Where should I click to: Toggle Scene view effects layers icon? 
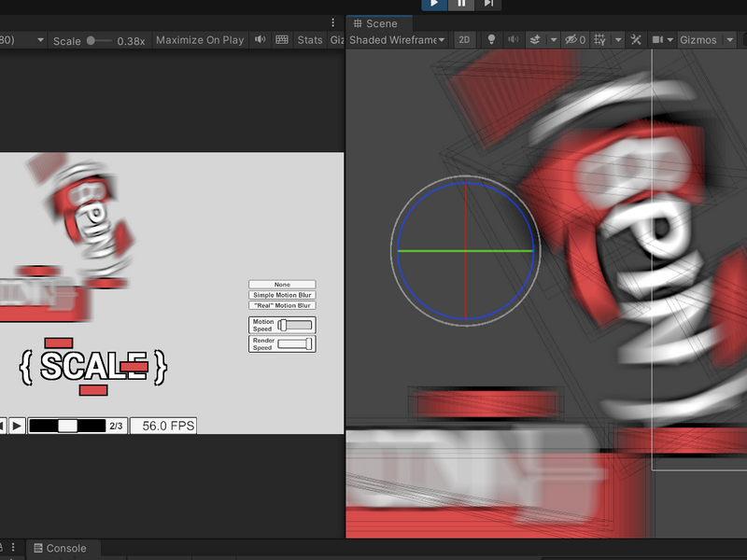tap(535, 40)
